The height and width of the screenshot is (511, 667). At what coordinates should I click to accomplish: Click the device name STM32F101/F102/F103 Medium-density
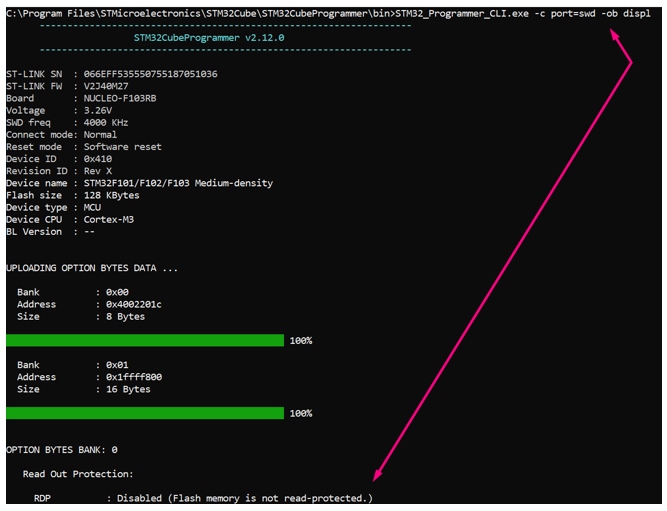coord(178,183)
